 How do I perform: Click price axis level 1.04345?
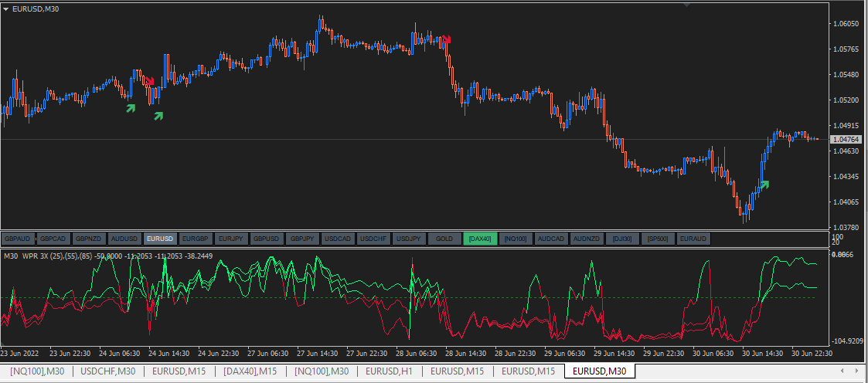click(845, 176)
